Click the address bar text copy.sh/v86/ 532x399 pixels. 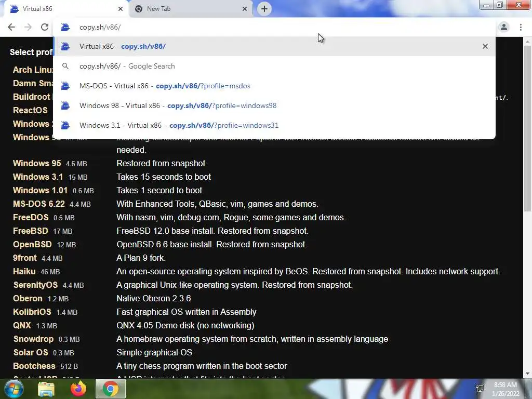tap(100, 27)
